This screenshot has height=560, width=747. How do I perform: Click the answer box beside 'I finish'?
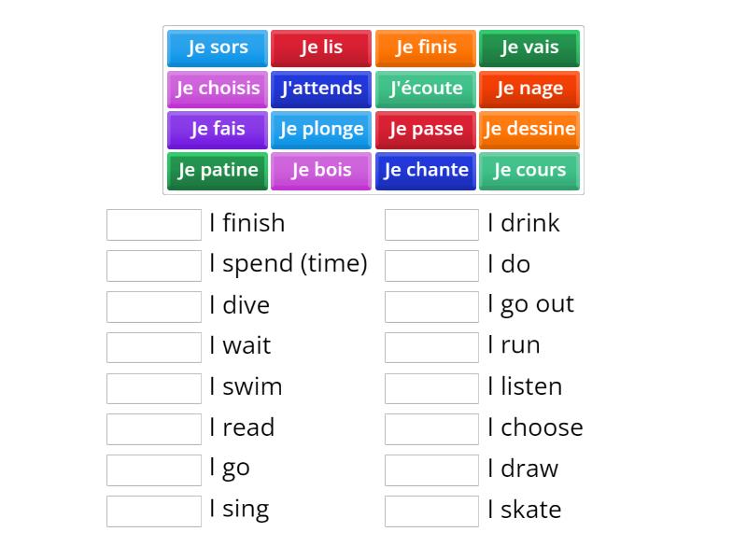[153, 223]
